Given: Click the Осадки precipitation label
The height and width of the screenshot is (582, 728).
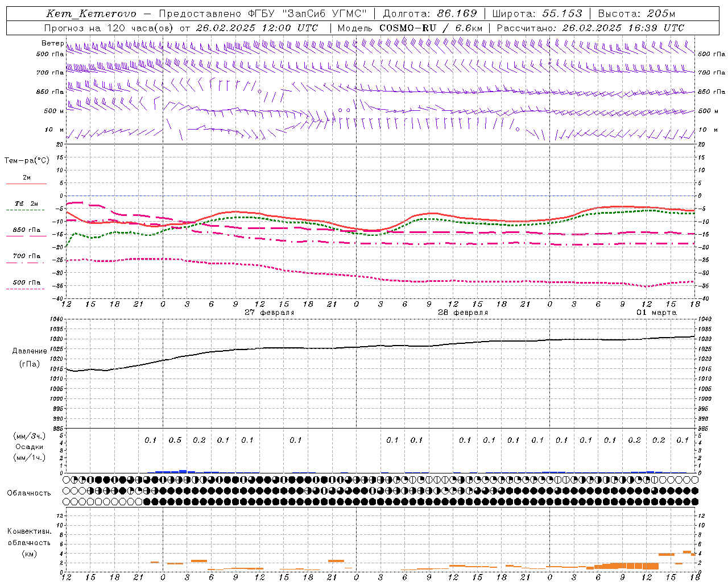Looking at the screenshot, I should (30, 447).
